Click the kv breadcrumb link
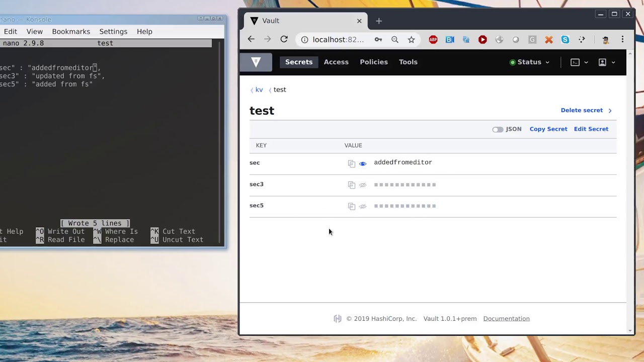This screenshot has width=644, height=362. pyautogui.click(x=259, y=89)
